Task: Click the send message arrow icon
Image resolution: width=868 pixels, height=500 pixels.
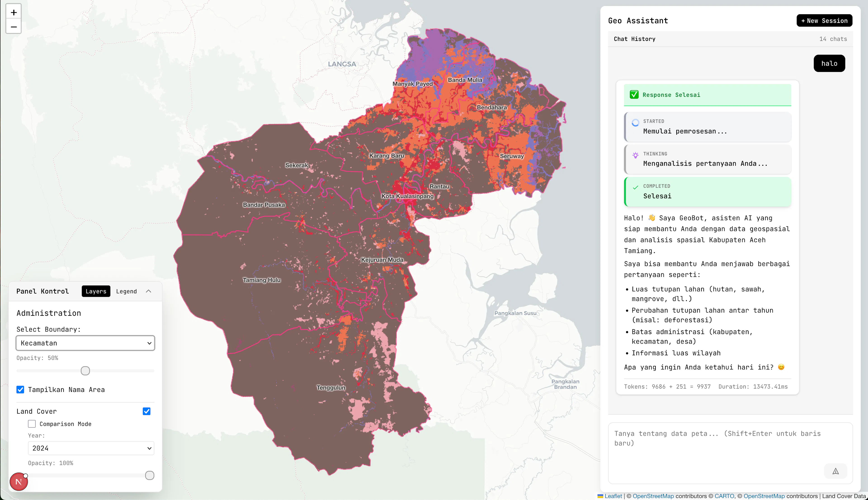Action: [835, 471]
